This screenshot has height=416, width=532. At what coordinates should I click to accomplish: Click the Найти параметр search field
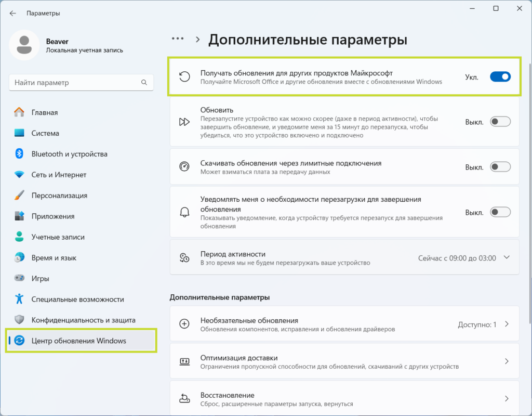click(x=81, y=83)
